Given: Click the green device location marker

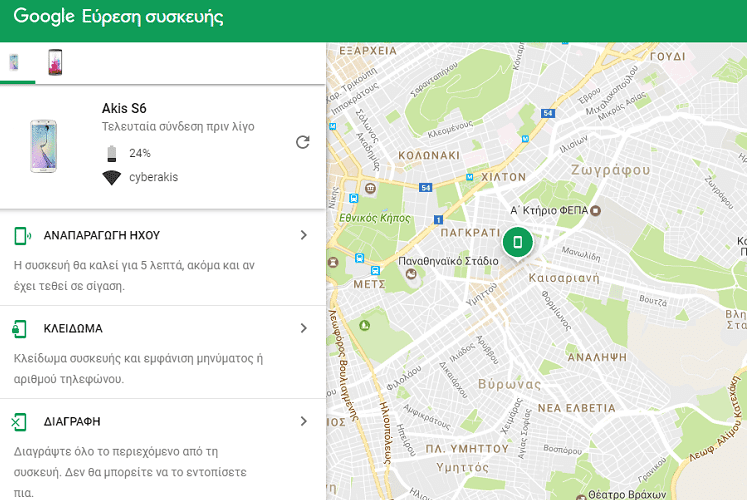Looking at the screenshot, I should (517, 242).
